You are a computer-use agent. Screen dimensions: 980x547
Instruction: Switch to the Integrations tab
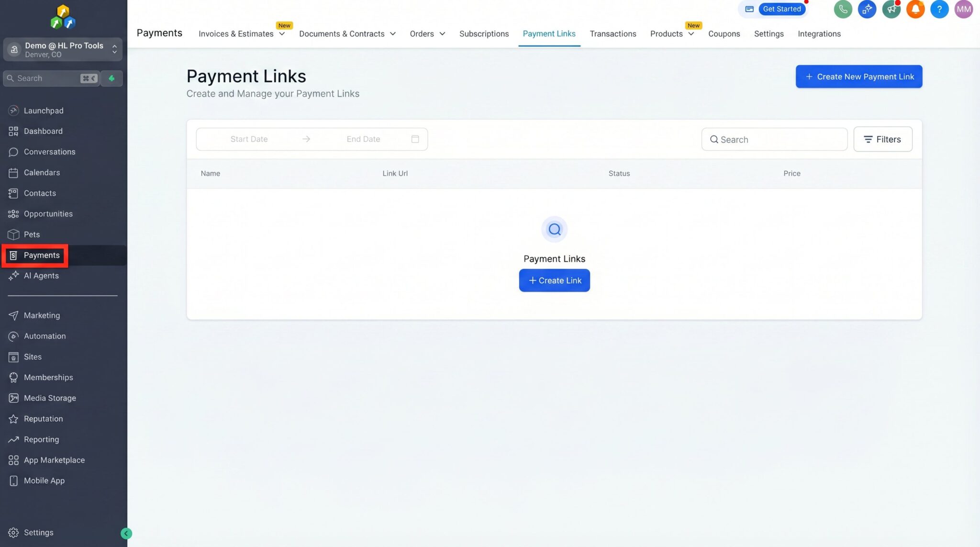(x=819, y=33)
